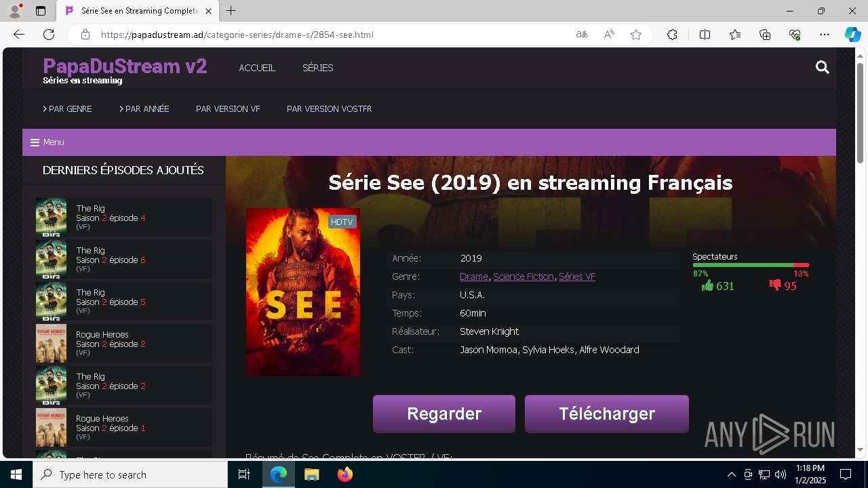868x488 pixels.
Task: Open The Rig Saison 2 épisode 6
Action: tap(124, 259)
